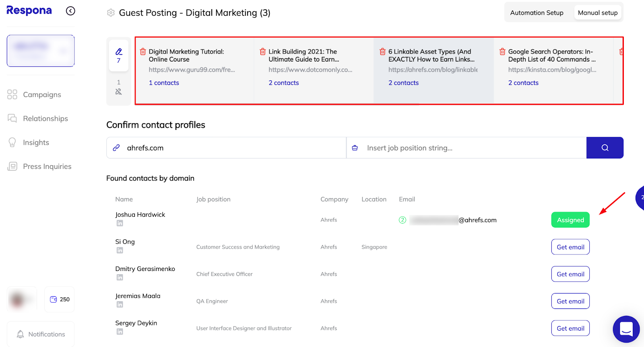Get email for Si Ong
Image resolution: width=644 pixels, height=347 pixels.
[x=570, y=247]
